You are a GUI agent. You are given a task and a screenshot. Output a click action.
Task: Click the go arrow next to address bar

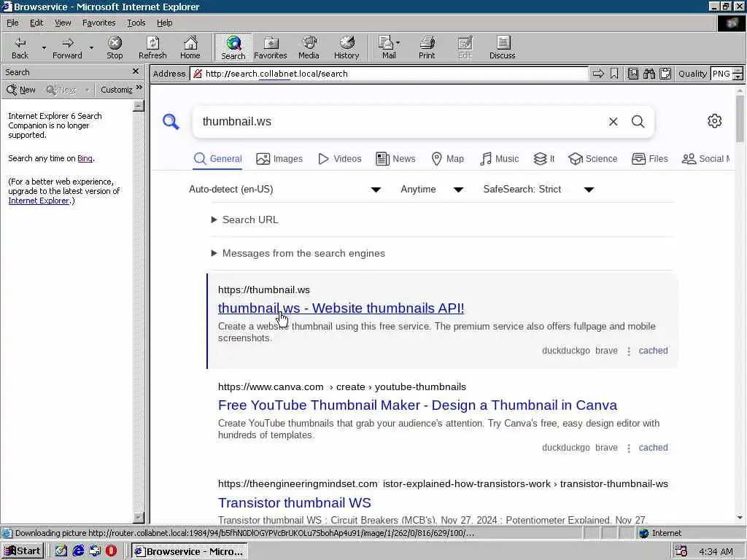598,74
